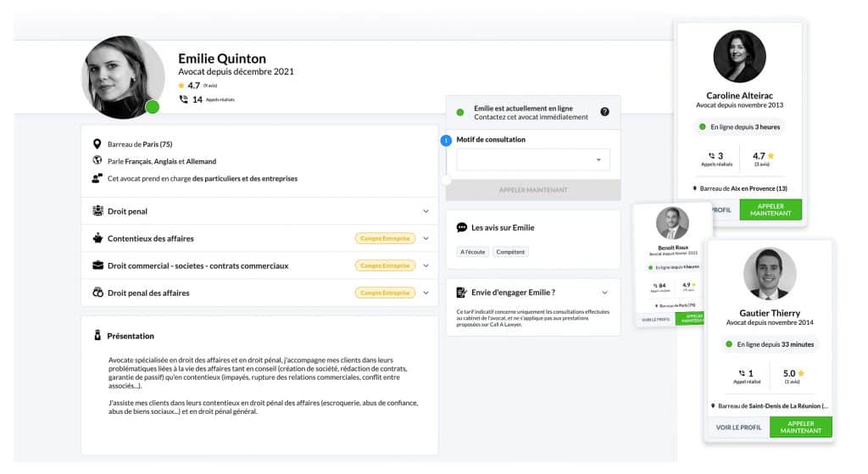Click Compte Entreprise badge on Droit commercial

[385, 265]
